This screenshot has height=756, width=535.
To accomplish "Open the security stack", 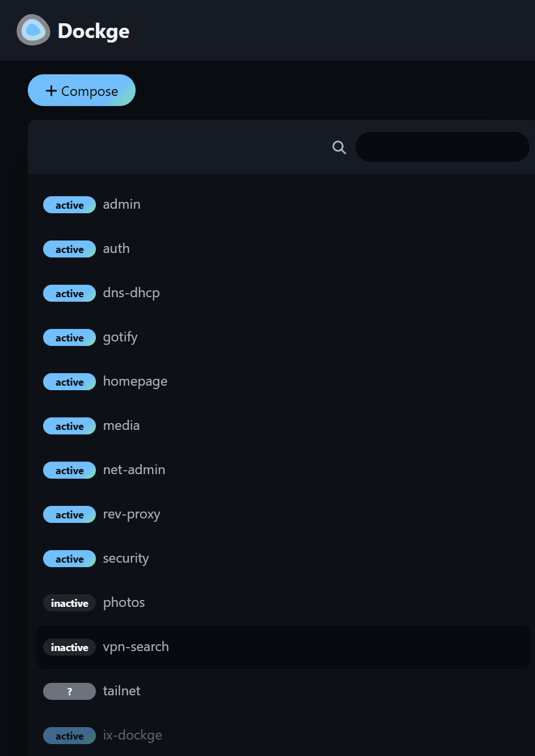I will [126, 559].
